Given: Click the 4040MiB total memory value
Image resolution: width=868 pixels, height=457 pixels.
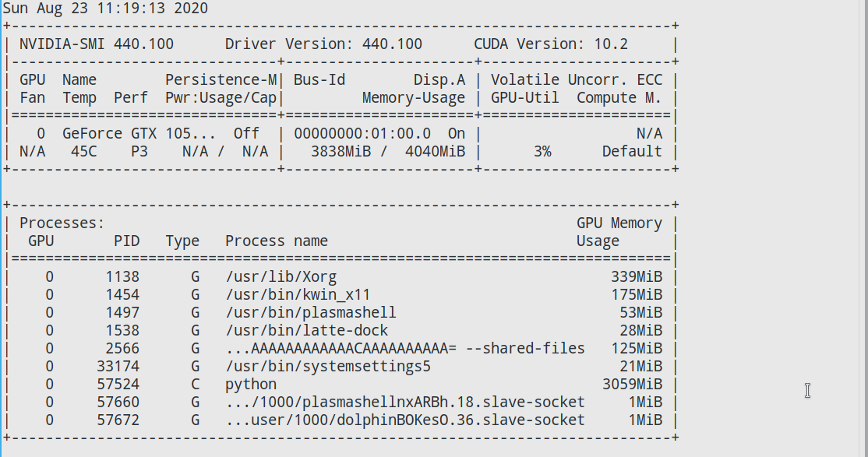Looking at the screenshot, I should 435,152.
